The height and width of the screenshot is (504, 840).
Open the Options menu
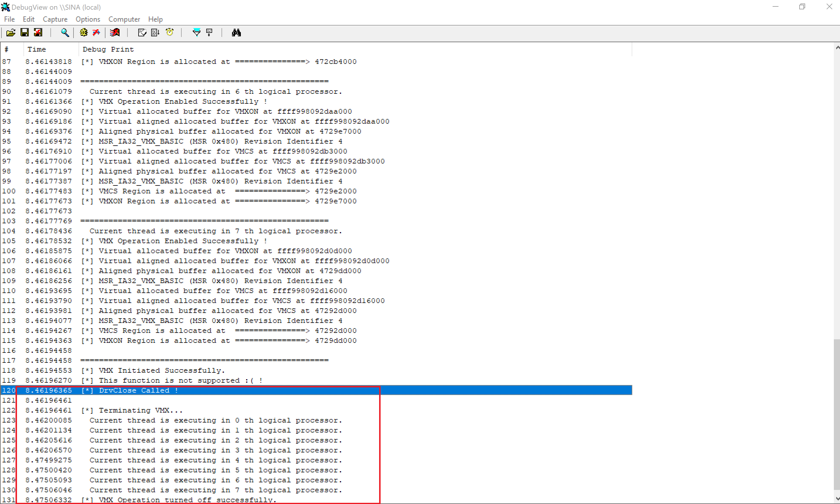(x=88, y=19)
